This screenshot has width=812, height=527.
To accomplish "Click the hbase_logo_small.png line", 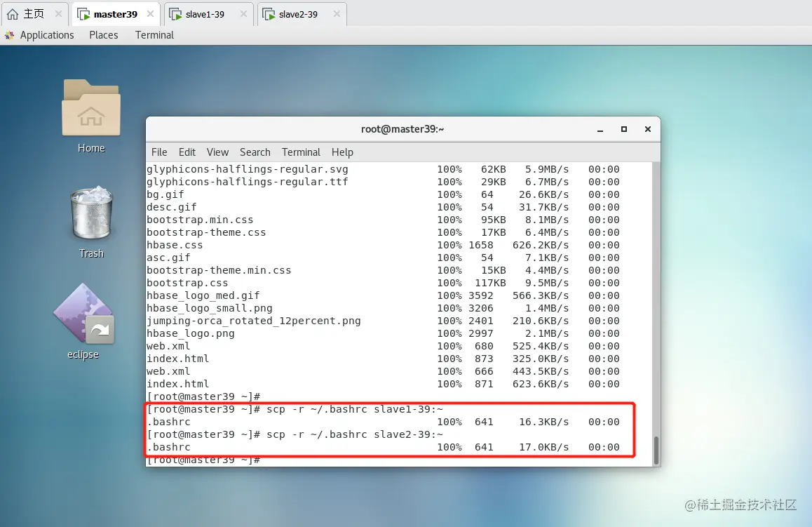I will point(384,308).
